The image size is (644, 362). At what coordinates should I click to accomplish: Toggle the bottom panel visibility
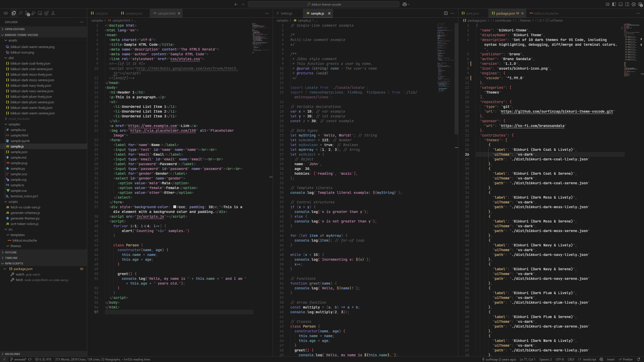coord(621,4)
